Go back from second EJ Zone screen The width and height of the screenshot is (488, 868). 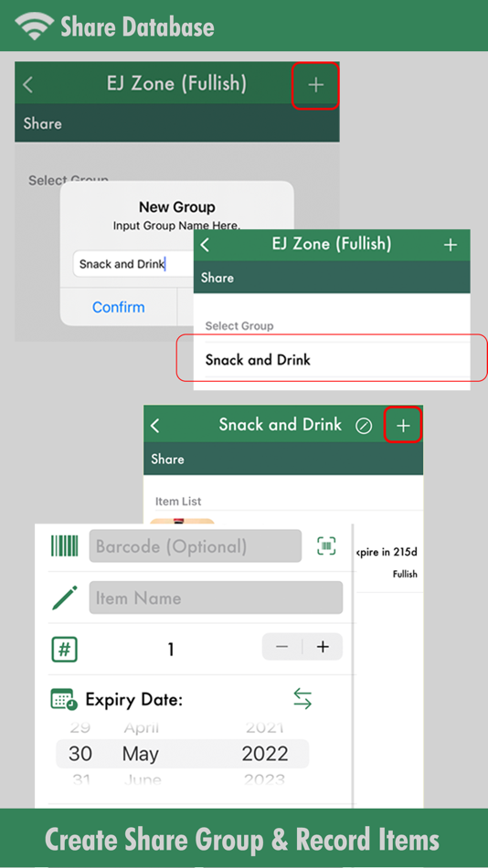pos(206,245)
